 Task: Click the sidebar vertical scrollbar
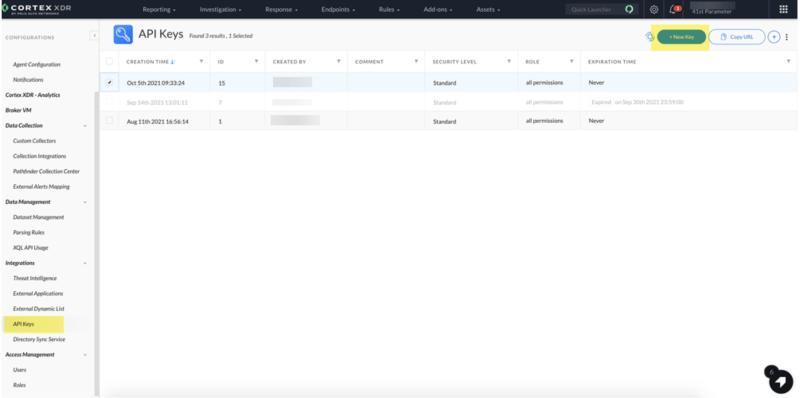point(96,242)
